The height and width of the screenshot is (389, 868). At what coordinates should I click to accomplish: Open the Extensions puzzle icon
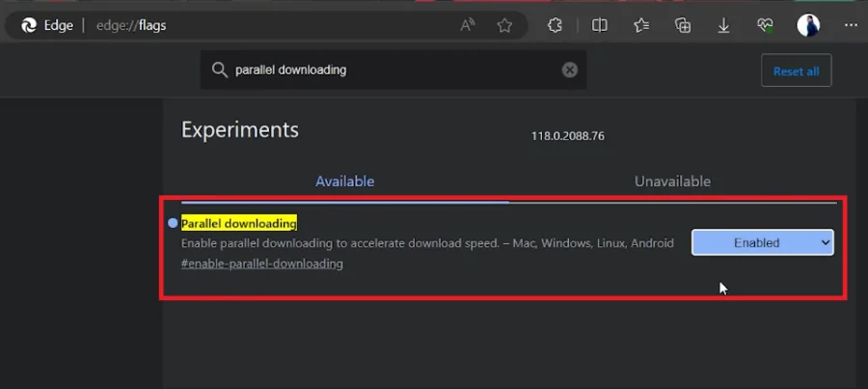point(555,25)
